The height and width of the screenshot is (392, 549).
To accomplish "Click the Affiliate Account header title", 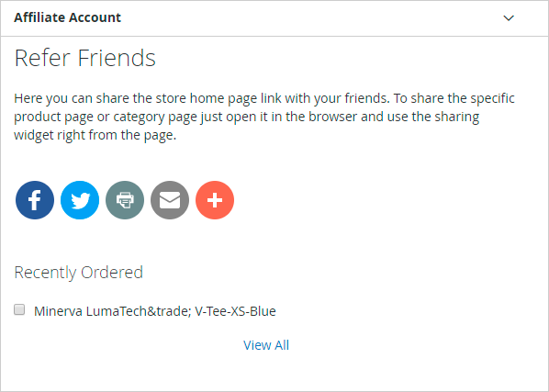I will pos(68,17).
